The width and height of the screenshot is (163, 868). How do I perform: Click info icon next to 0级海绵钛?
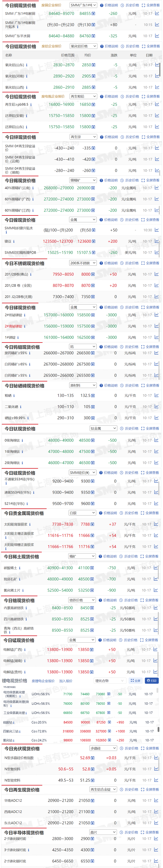23,440
